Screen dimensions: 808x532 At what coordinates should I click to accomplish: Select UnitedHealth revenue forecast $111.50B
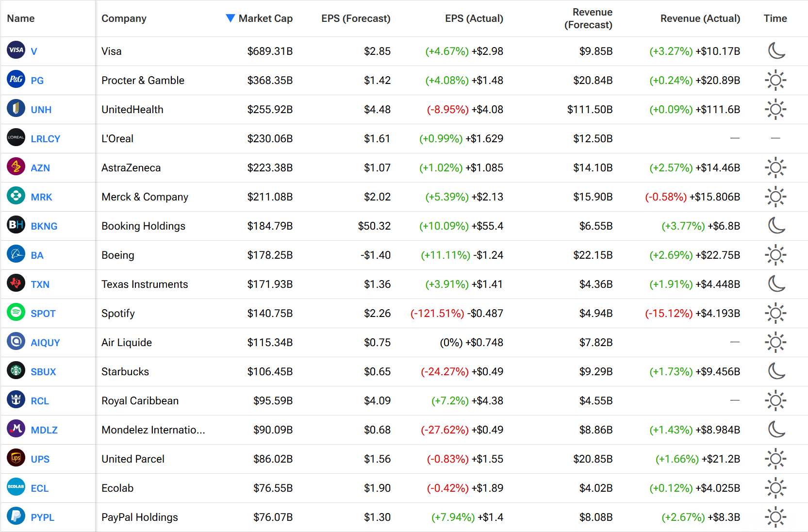click(x=590, y=110)
